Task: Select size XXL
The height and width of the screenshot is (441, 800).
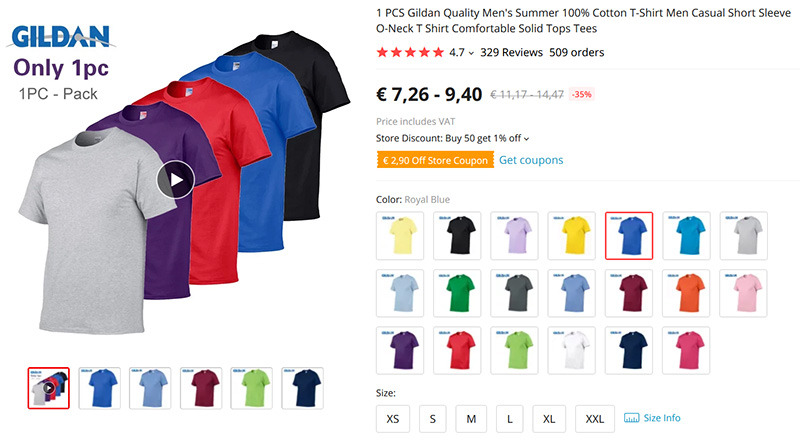Action: (594, 419)
